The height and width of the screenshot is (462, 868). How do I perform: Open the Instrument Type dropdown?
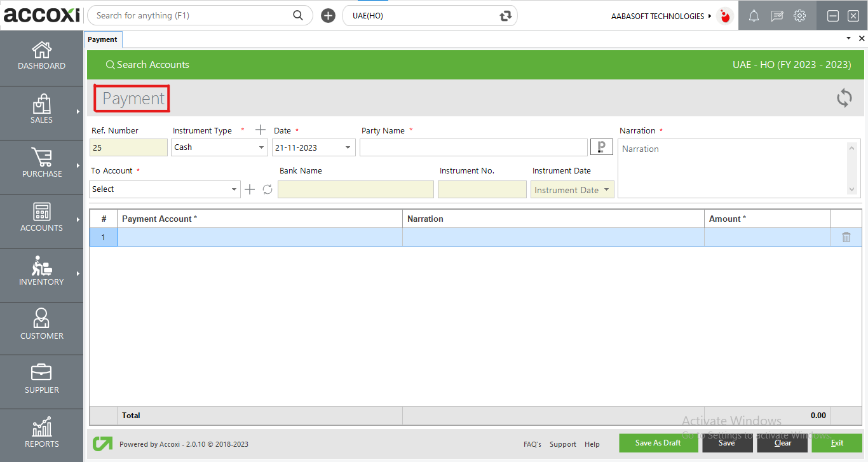[x=262, y=147]
